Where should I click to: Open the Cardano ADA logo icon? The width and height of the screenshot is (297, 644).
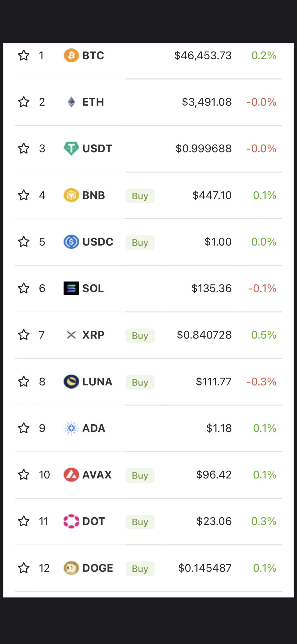tap(71, 428)
